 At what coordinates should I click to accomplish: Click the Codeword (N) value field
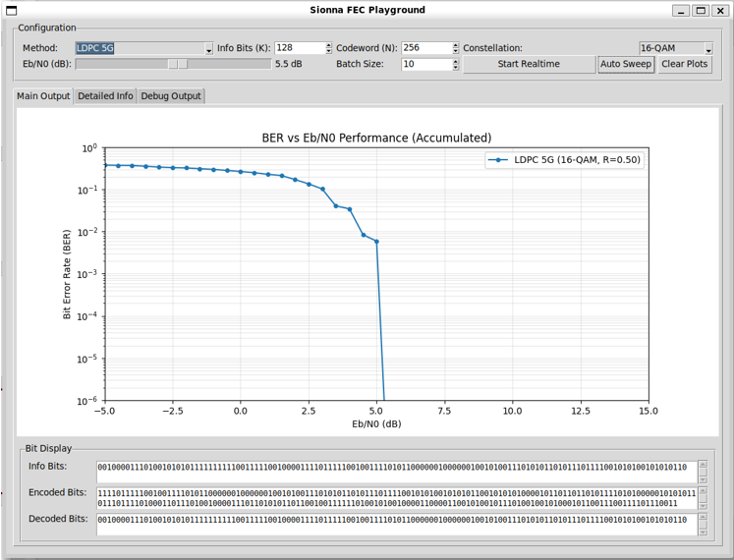point(425,48)
